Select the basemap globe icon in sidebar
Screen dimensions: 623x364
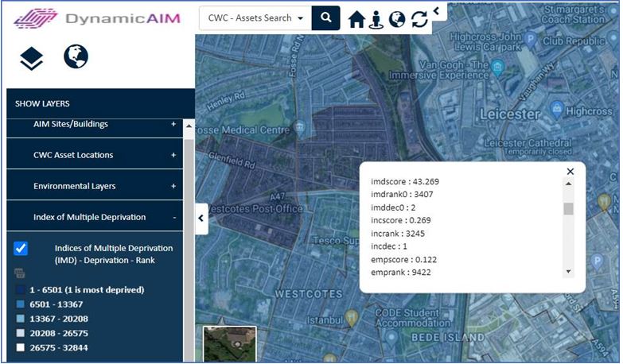[x=76, y=56]
